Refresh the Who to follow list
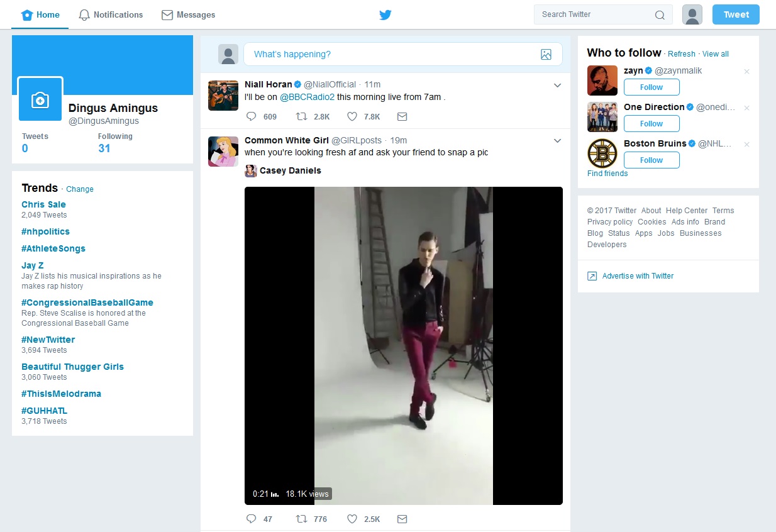The image size is (776, 532). [x=682, y=54]
